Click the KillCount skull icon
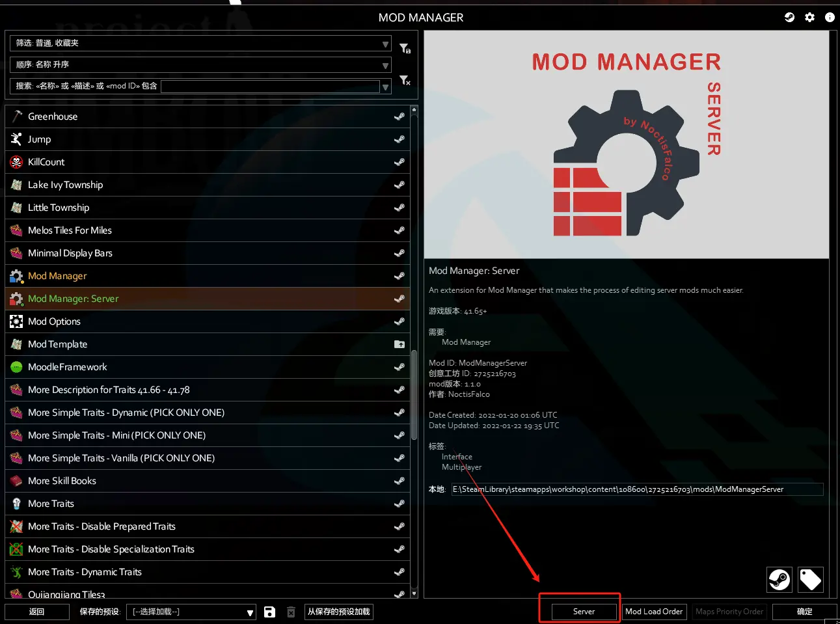The height and width of the screenshot is (624, 840). [16, 162]
